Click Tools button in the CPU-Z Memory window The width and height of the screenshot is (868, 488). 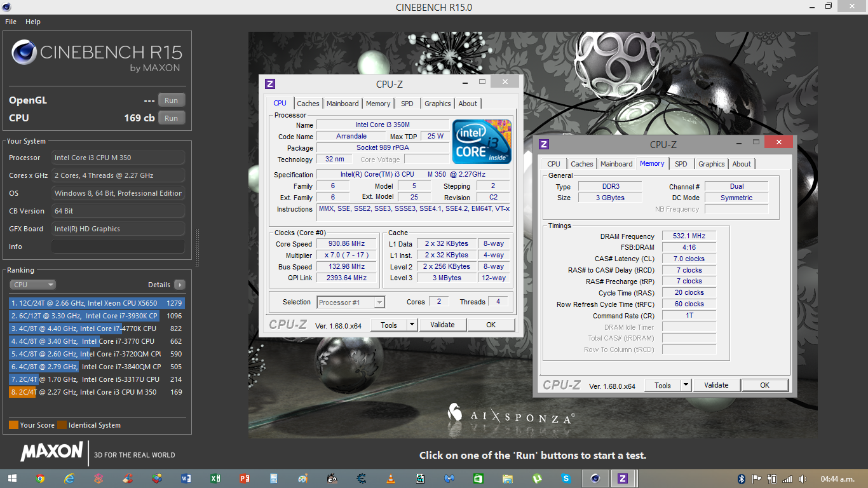click(x=663, y=385)
